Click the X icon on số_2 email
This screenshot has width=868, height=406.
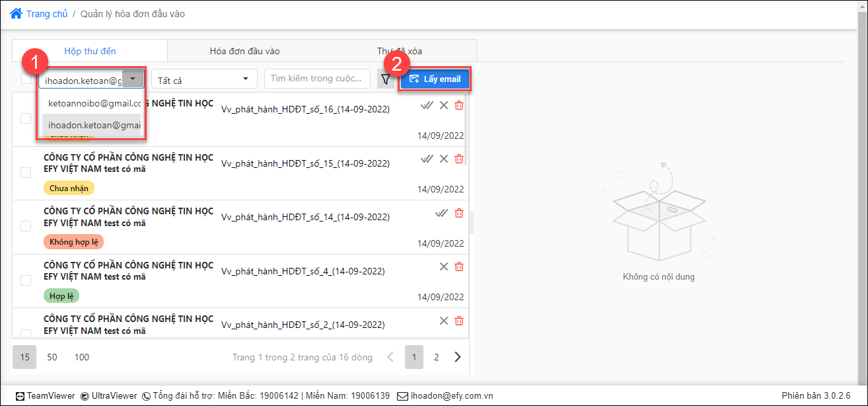(x=444, y=321)
